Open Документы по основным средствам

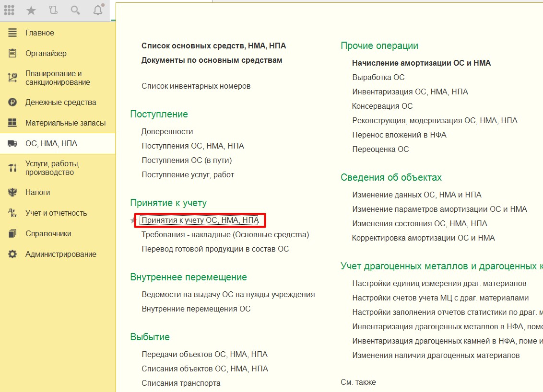tap(212, 60)
